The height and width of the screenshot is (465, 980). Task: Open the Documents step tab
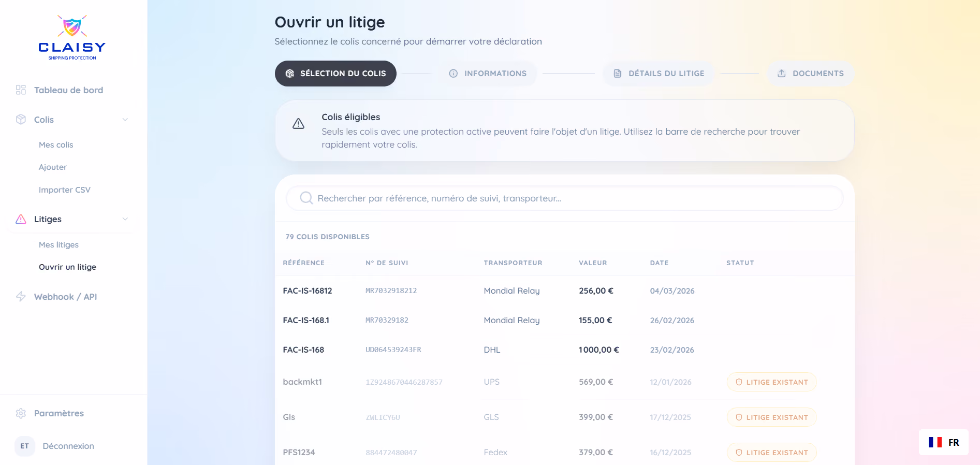[x=811, y=74]
